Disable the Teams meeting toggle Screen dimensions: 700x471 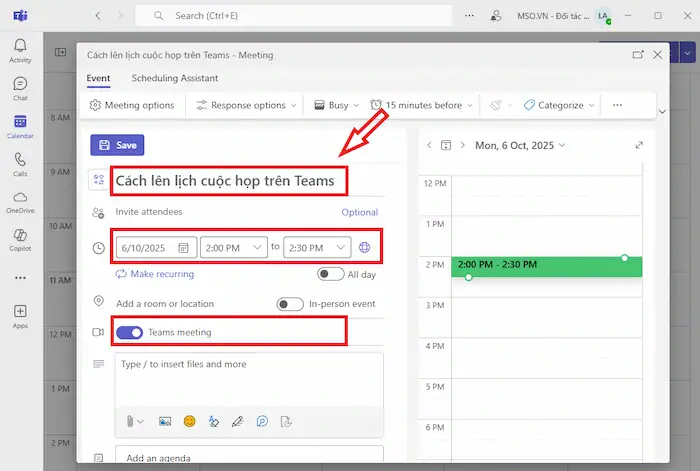(x=129, y=332)
